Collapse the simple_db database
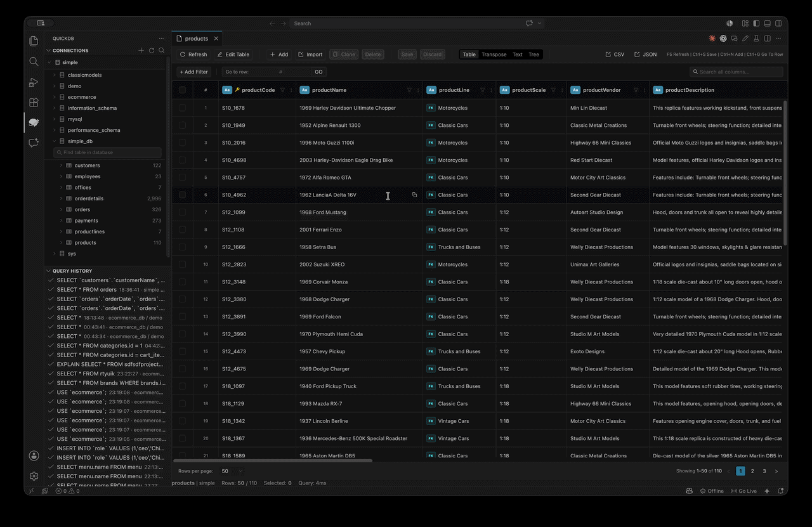This screenshot has width=812, height=527. 55,141
